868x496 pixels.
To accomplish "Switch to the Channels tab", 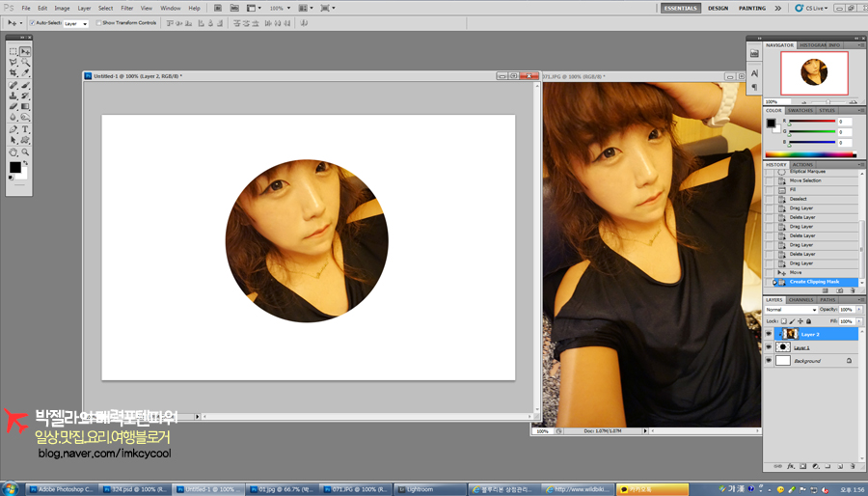I will 801,300.
